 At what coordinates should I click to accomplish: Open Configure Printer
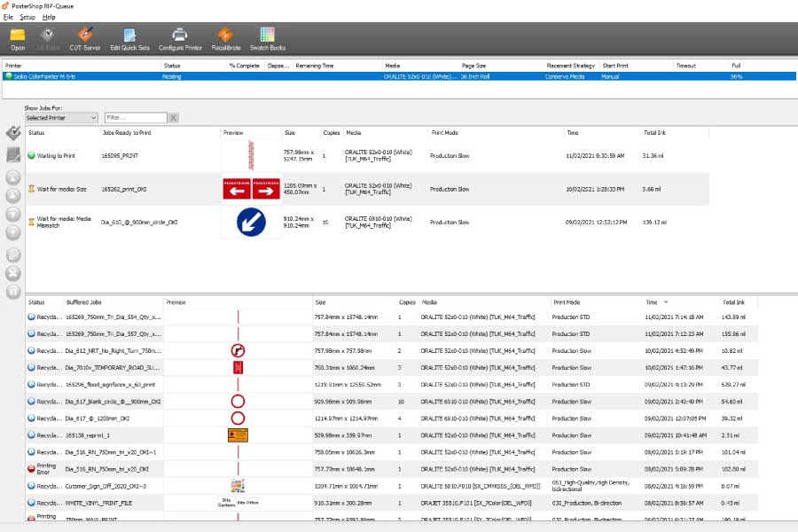[180, 39]
